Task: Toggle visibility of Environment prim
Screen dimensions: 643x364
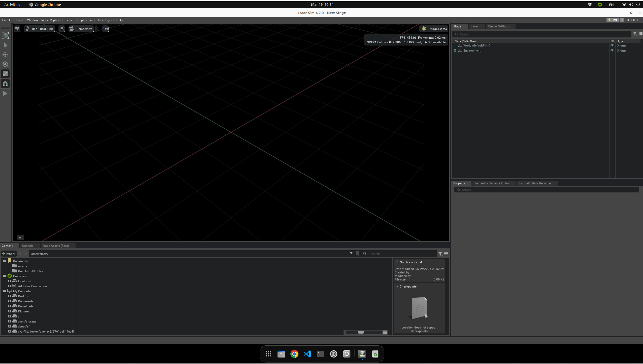Action: pos(612,51)
